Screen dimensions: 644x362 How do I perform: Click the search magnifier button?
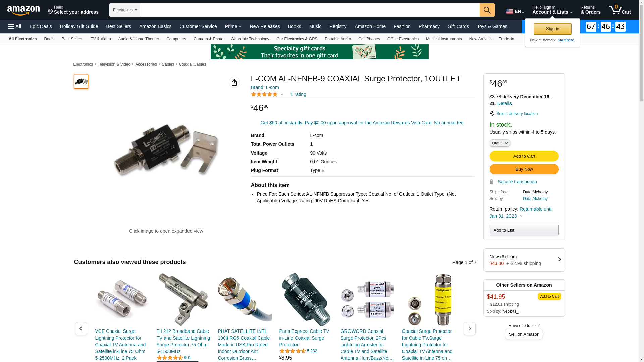pyautogui.click(x=487, y=10)
